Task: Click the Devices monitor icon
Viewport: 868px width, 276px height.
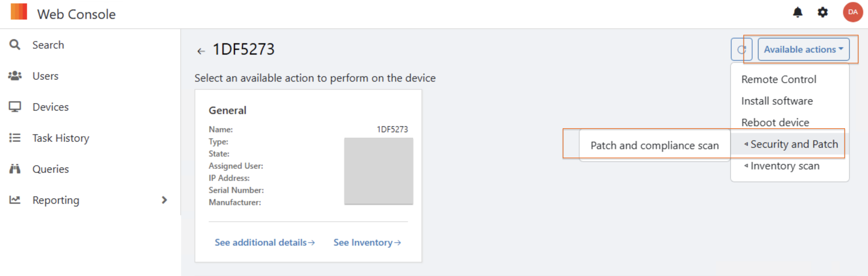Action: tap(15, 107)
